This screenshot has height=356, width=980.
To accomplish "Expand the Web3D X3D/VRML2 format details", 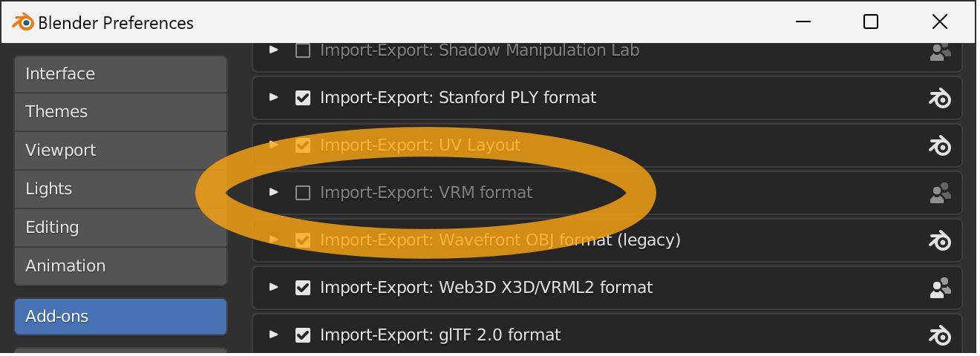I will [x=273, y=287].
